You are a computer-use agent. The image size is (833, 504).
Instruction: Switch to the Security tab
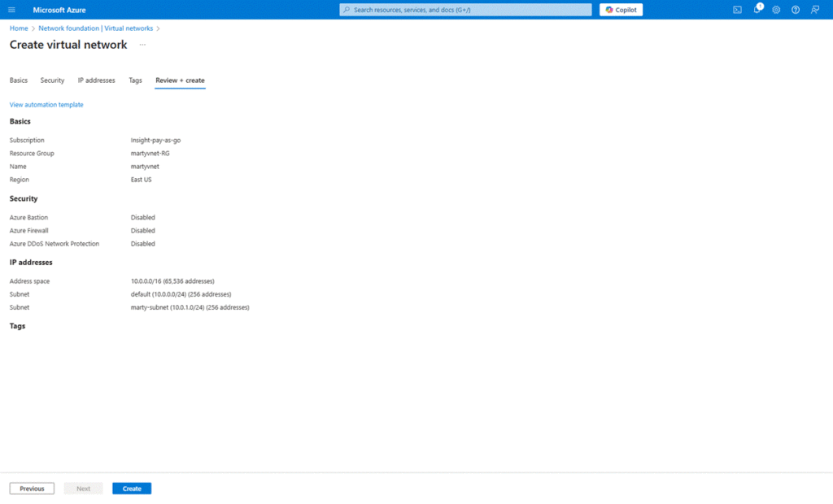pos(52,80)
